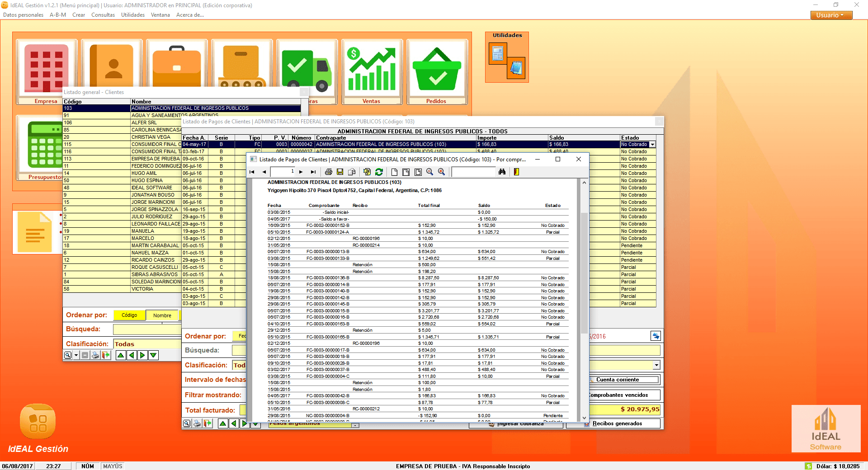The height and width of the screenshot is (470, 868).
Task: Click the report vertical scrollbar thumb
Action: click(x=584, y=273)
